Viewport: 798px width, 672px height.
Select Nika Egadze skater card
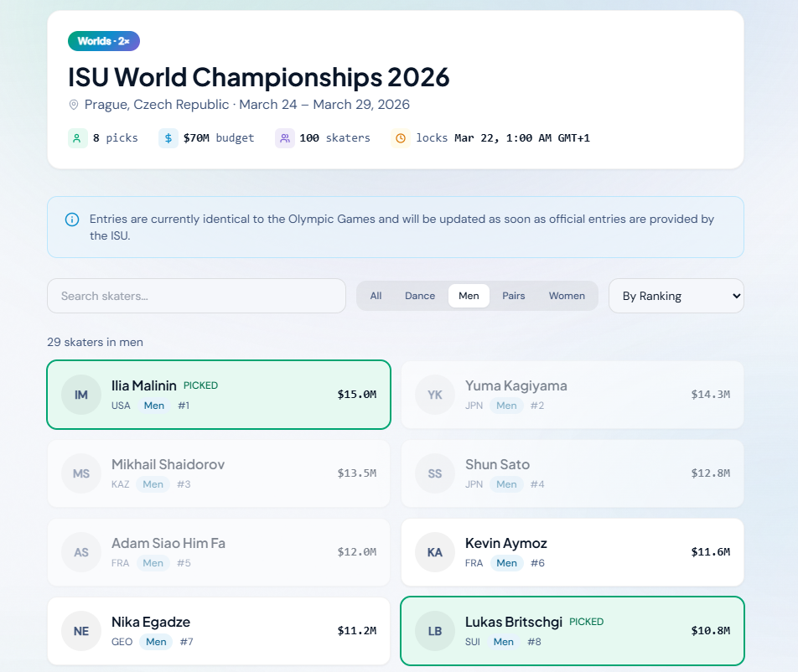click(219, 631)
